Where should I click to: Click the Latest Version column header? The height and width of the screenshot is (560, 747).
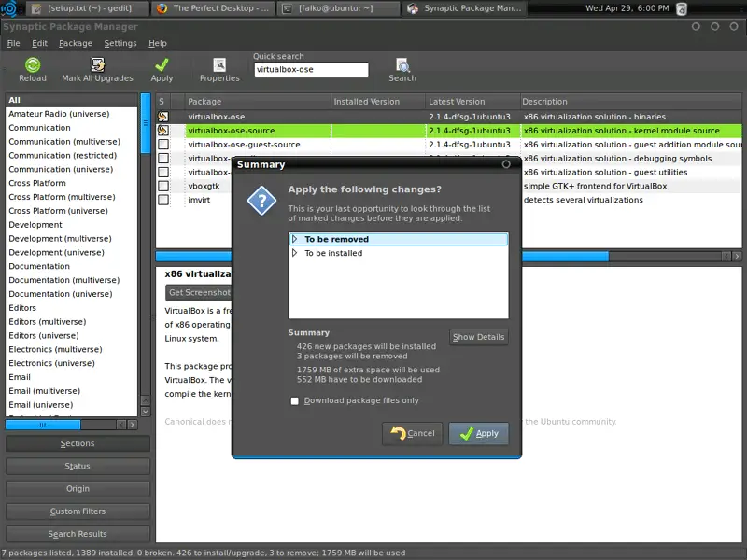point(457,101)
